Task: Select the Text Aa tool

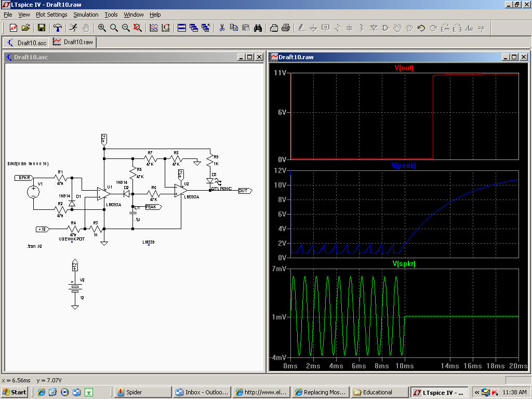Action: point(469,28)
